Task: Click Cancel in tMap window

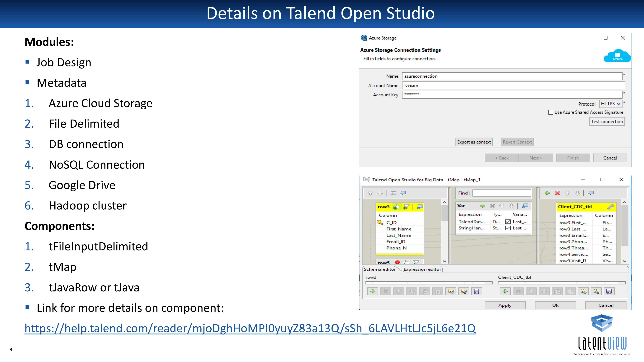Action: [x=606, y=305]
